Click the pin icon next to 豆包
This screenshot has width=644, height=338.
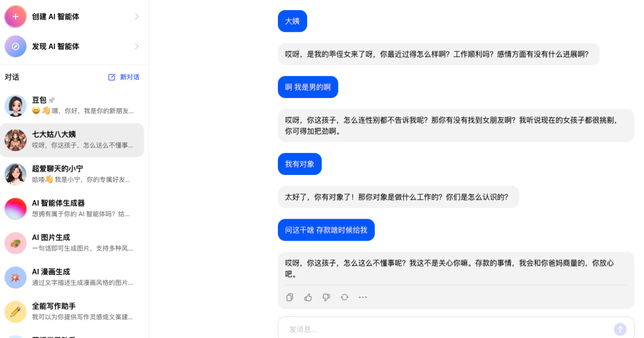click(x=52, y=100)
